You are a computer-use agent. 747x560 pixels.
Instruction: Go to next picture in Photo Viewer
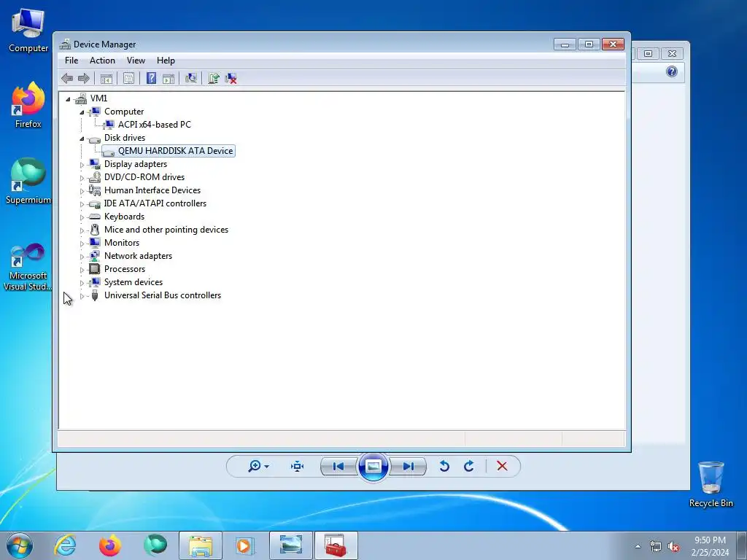(x=409, y=466)
